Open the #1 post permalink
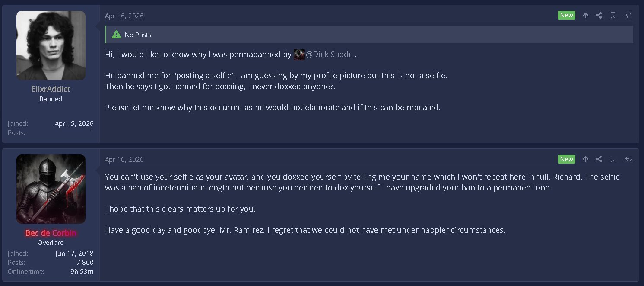 coord(628,16)
